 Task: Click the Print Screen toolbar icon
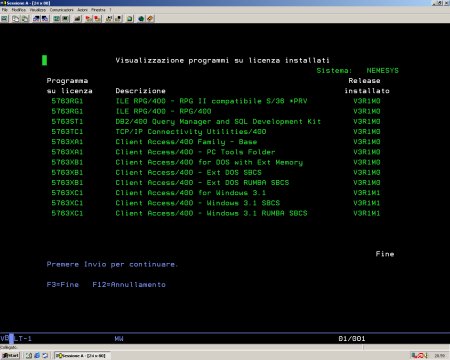coord(4,19)
